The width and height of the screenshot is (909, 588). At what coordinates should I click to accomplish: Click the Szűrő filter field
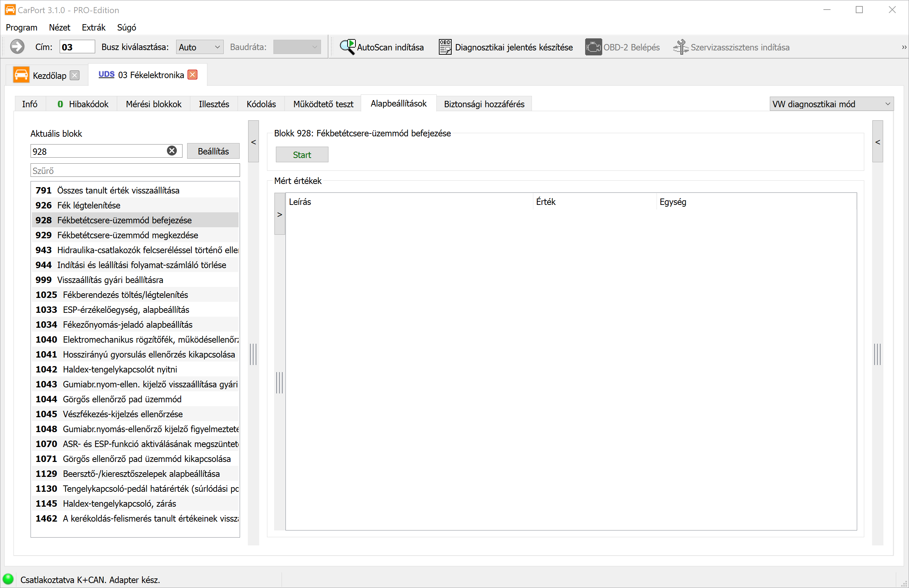(x=135, y=170)
